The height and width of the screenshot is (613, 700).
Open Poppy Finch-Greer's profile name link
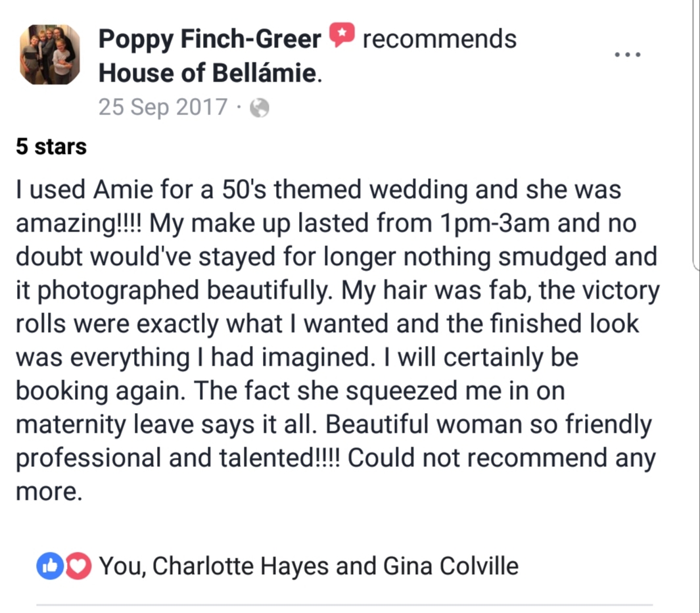click(210, 38)
